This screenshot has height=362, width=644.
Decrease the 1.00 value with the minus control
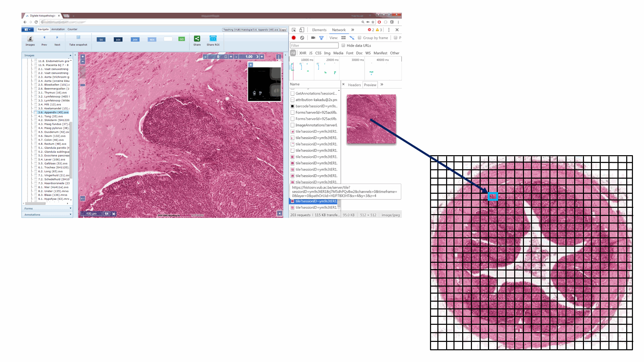236,57
